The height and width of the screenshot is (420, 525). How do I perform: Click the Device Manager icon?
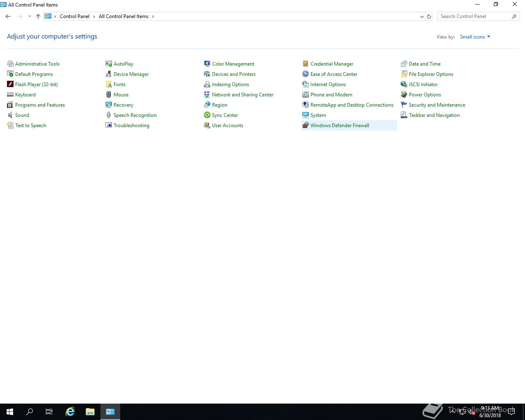click(109, 74)
